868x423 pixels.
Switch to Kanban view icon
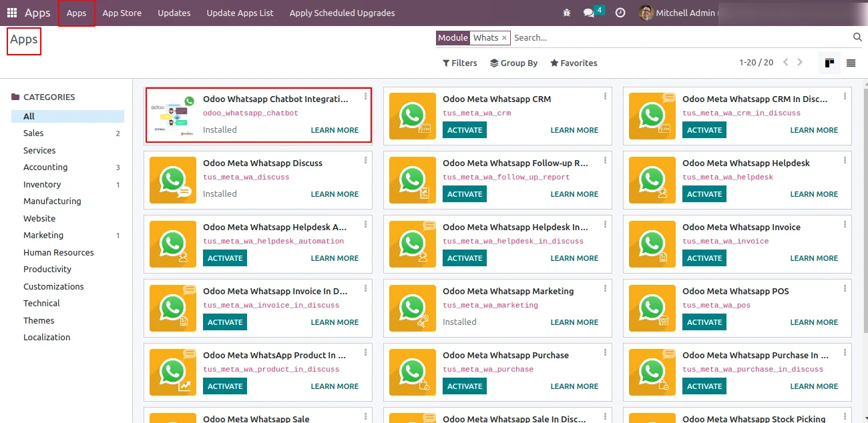point(829,63)
